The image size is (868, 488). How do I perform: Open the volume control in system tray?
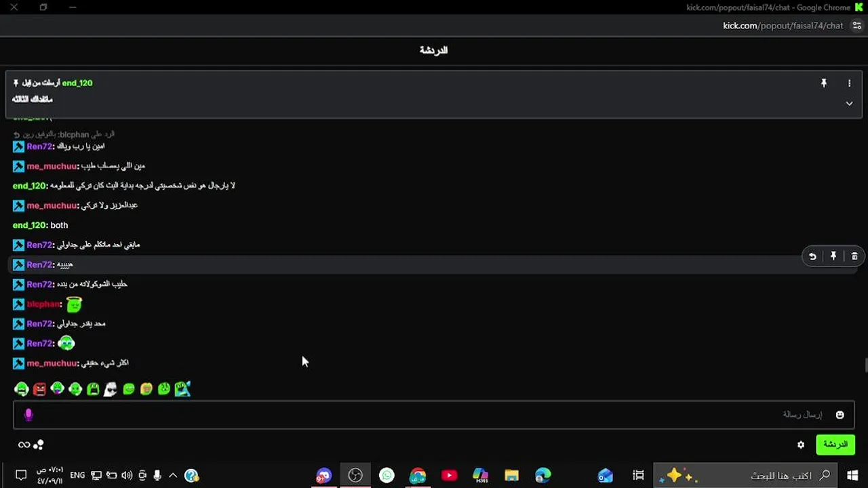click(x=127, y=475)
